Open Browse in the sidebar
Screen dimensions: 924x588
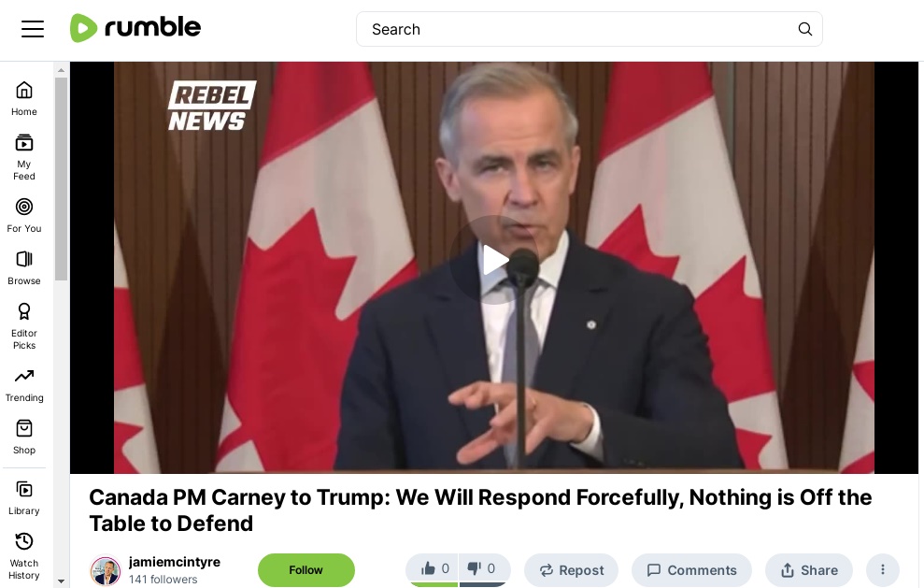24,268
